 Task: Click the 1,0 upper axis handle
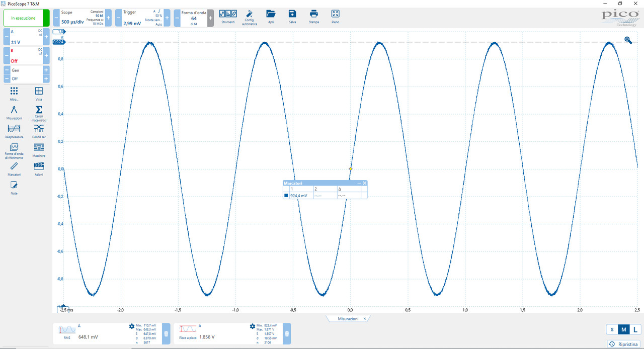(x=58, y=31)
